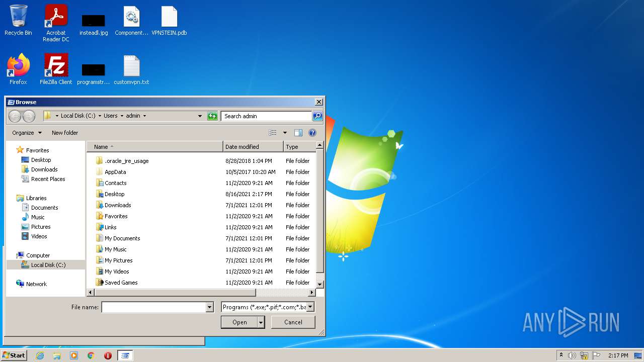Select Pictures library in navigation pane
This screenshot has width=644, height=362.
tap(41, 227)
